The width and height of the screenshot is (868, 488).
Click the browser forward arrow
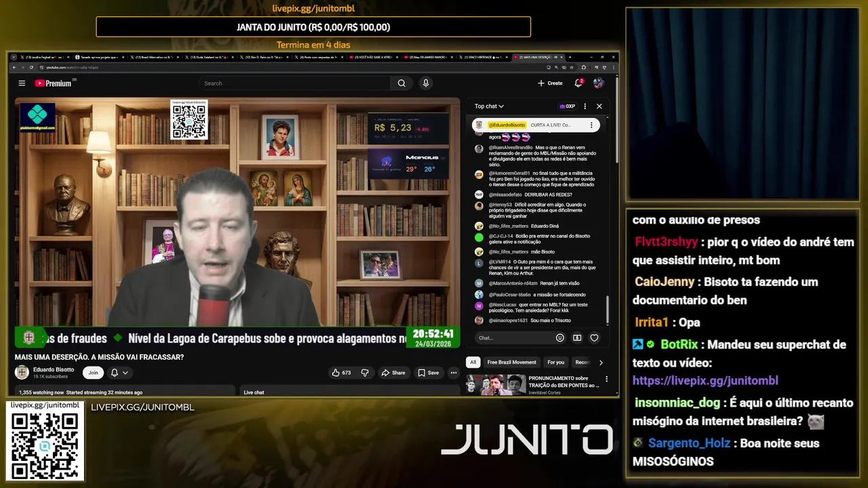coord(23,67)
